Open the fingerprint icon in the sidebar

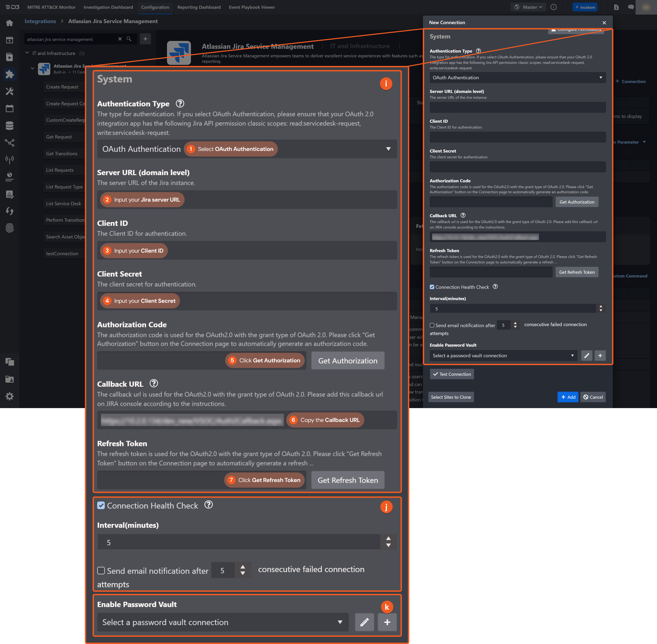[9, 228]
